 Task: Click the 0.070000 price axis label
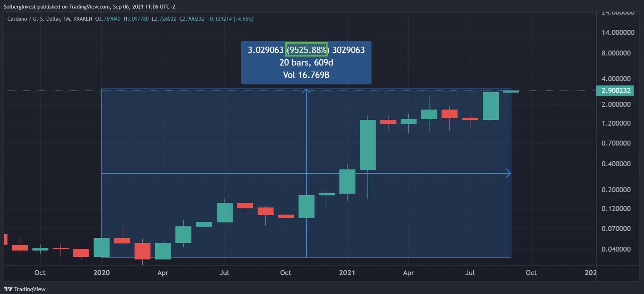click(616, 229)
